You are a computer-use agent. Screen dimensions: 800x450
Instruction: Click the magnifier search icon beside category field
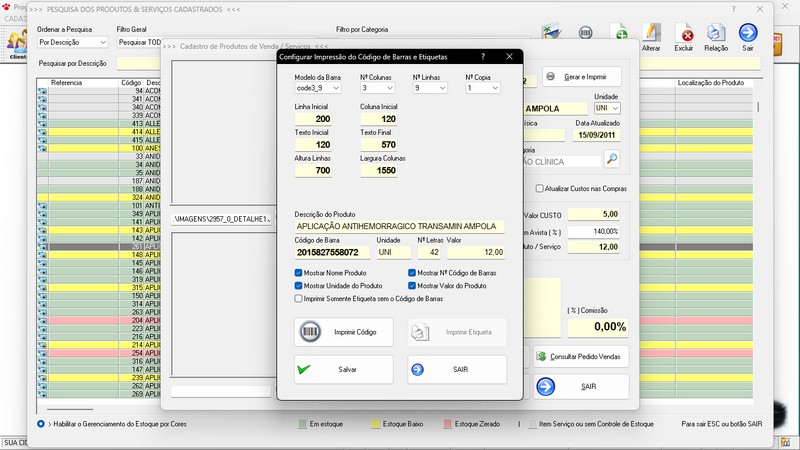pos(611,159)
